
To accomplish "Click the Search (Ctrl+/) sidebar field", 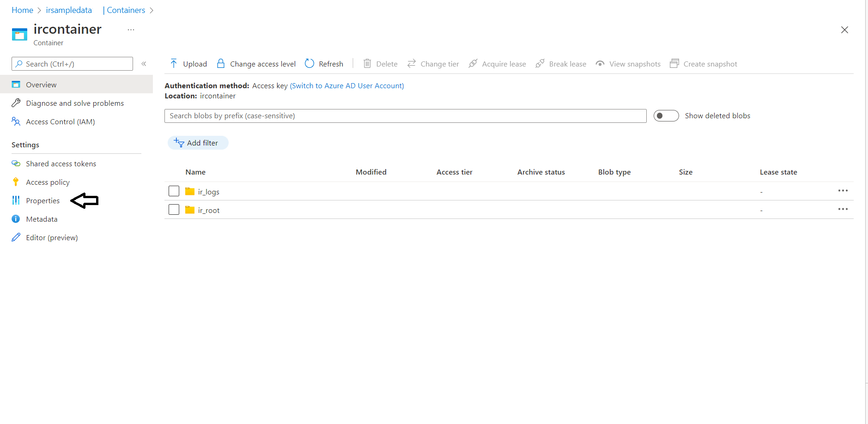I will pyautogui.click(x=72, y=64).
